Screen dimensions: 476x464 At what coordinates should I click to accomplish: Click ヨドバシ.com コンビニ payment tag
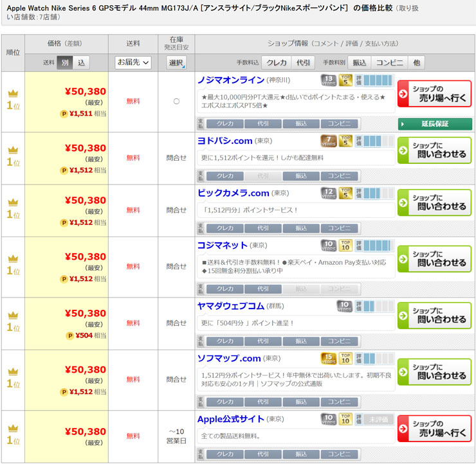click(339, 176)
